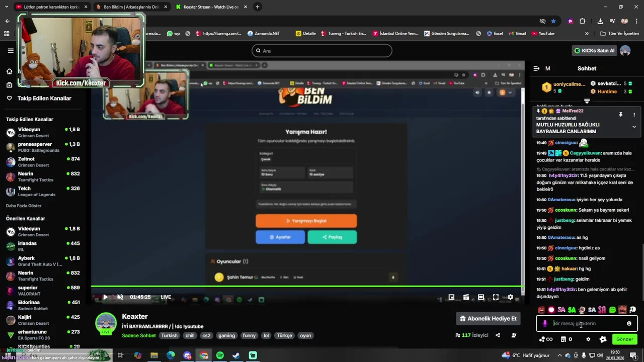Open the user profile avatar menu
This screenshot has width=644, height=362.
pos(625,51)
